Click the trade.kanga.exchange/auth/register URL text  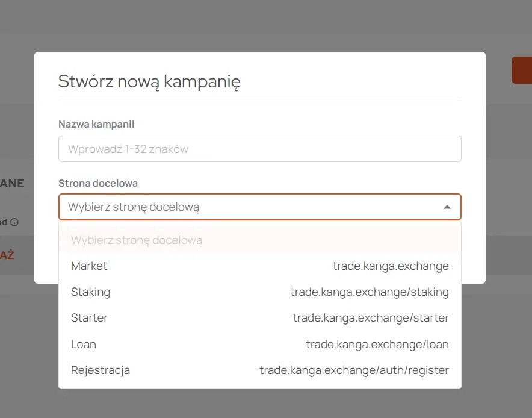pos(354,370)
